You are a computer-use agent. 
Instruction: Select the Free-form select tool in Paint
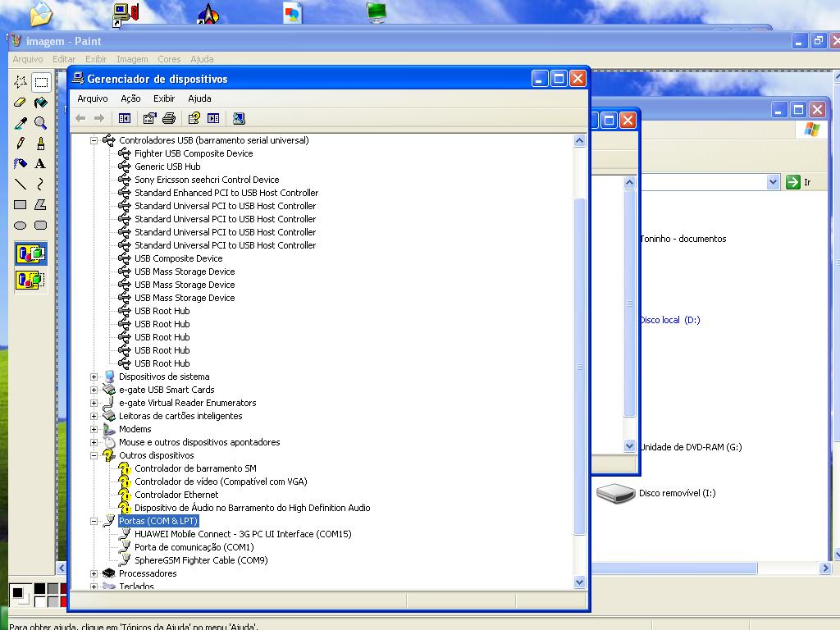click(21, 82)
